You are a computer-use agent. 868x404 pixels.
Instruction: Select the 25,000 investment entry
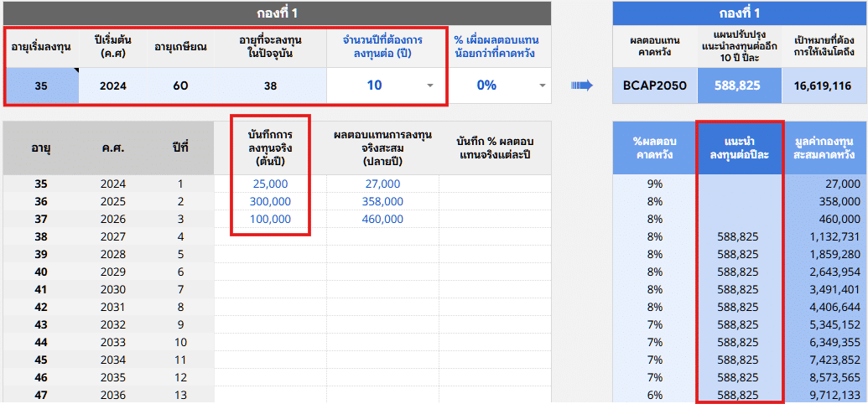[270, 184]
